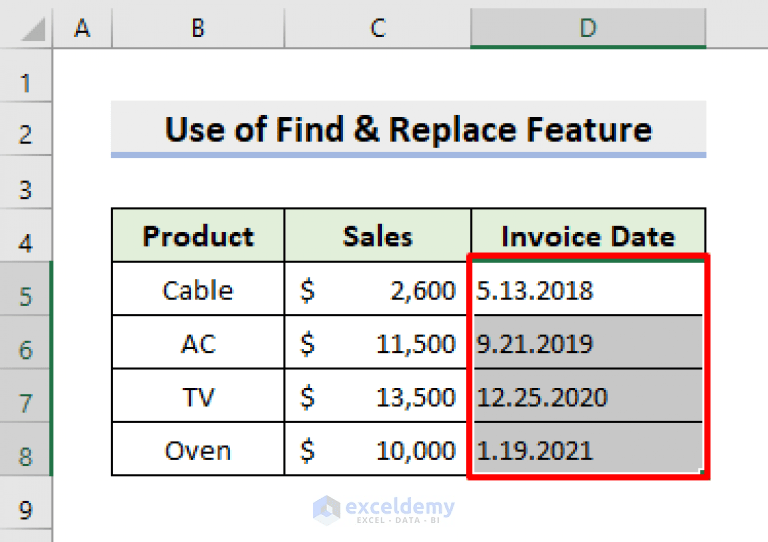Select row 1 header
Screen dimensions: 768x542
[25, 76]
